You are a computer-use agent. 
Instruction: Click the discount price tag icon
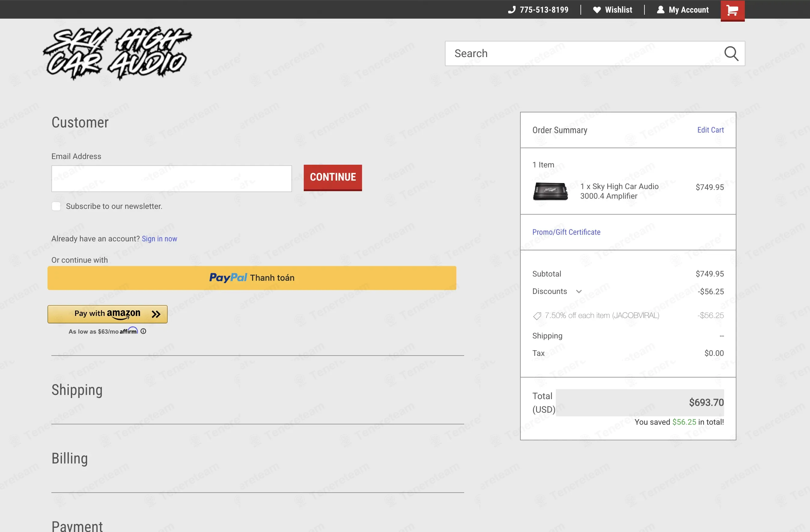(537, 316)
